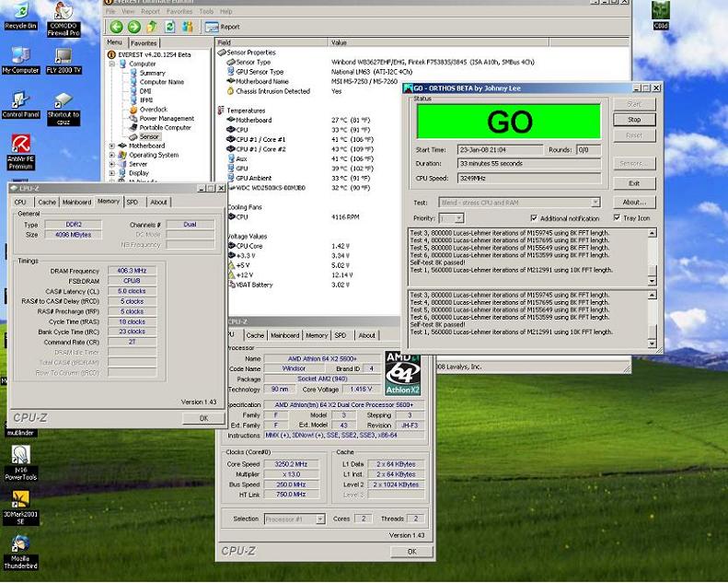Viewport: 728px width, 583px height.
Task: Click the Field column header in Everest
Action: 272,42
